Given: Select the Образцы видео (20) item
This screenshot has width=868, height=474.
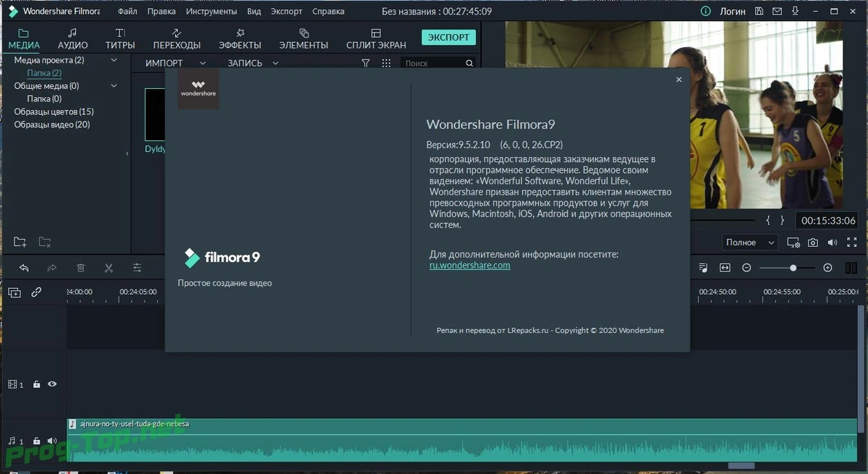Looking at the screenshot, I should click(52, 124).
